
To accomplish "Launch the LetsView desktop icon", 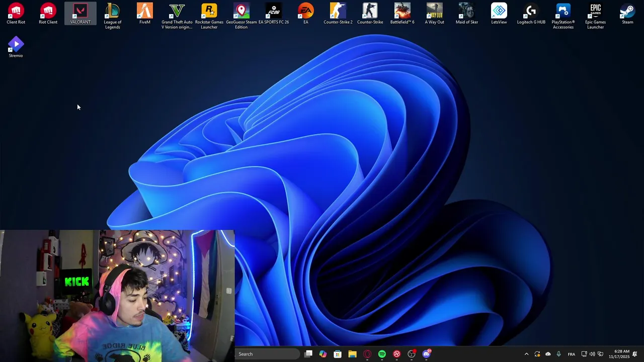I will point(499,14).
